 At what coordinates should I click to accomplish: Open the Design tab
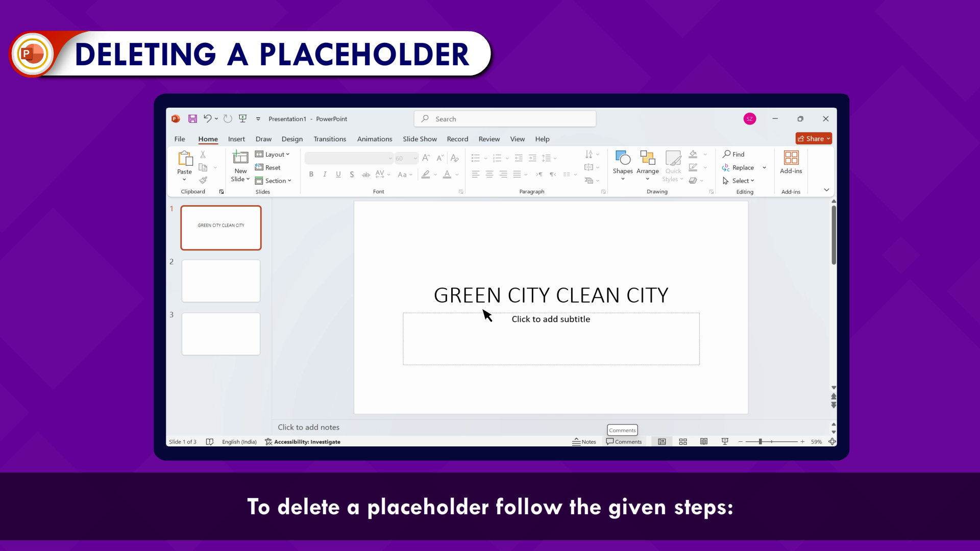coord(292,139)
